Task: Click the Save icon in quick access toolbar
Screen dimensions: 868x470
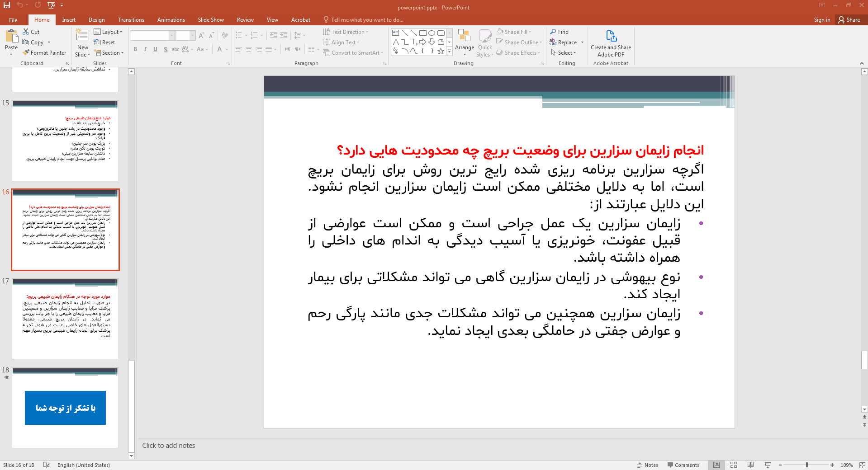Action: (7, 5)
